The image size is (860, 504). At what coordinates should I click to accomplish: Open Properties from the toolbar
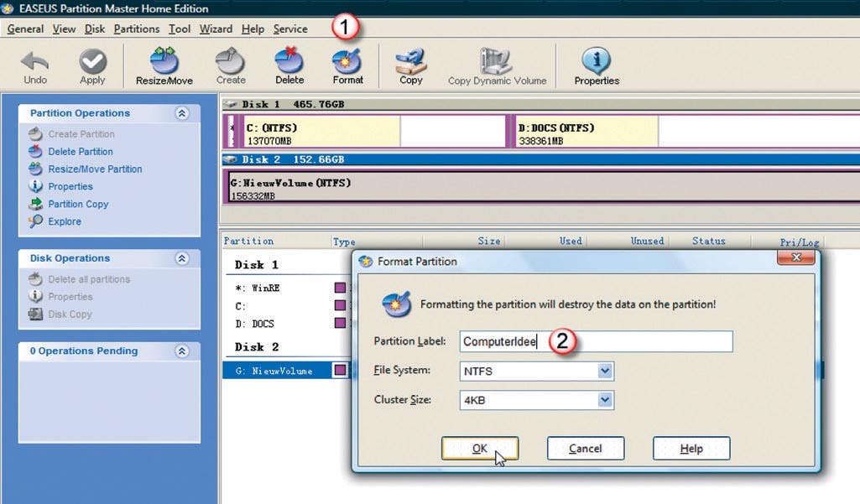coord(597,60)
